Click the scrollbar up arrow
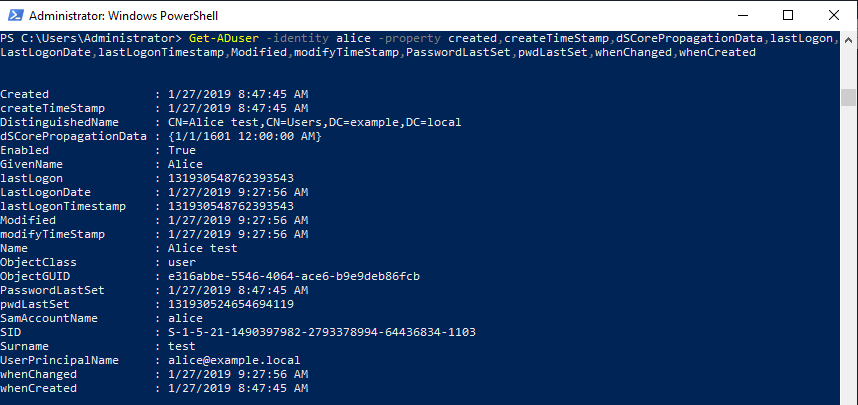858x405 pixels. pyautogui.click(x=849, y=40)
